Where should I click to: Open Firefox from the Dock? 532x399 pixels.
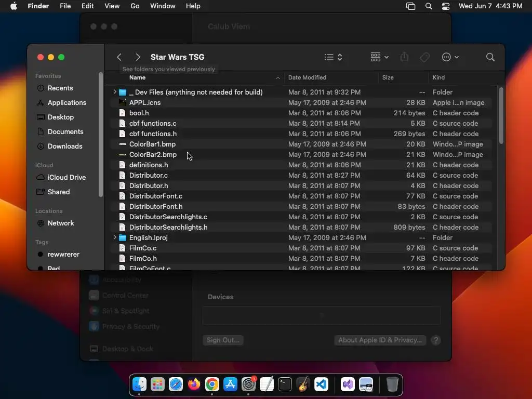194,384
